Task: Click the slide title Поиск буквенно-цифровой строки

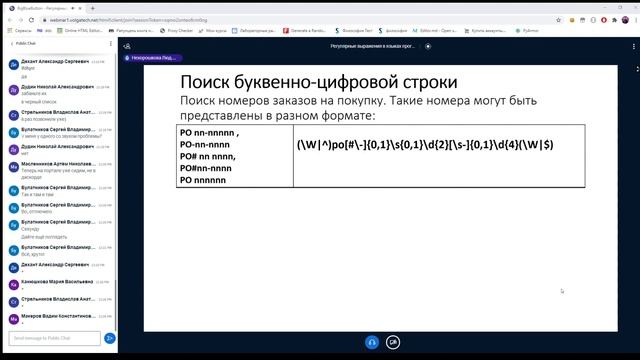Action: coord(319,82)
